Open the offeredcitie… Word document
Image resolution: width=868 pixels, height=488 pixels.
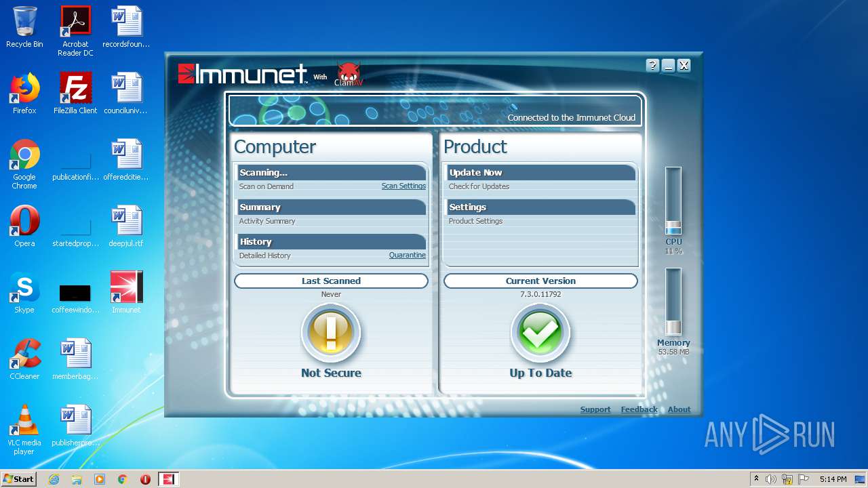(126, 160)
